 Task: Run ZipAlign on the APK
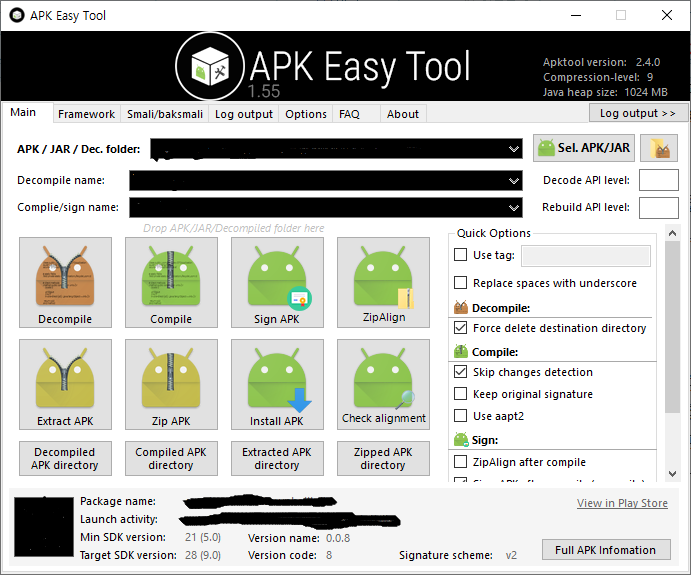pos(383,282)
